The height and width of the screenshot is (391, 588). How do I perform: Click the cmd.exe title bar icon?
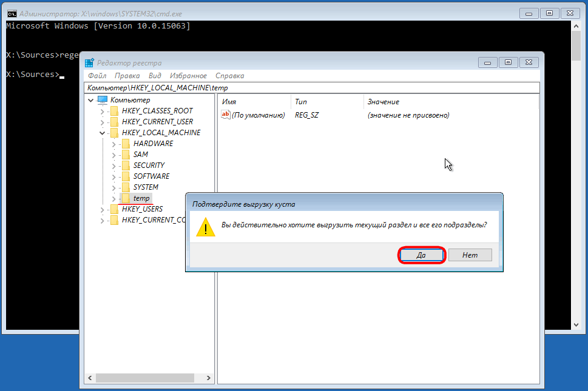click(x=12, y=14)
